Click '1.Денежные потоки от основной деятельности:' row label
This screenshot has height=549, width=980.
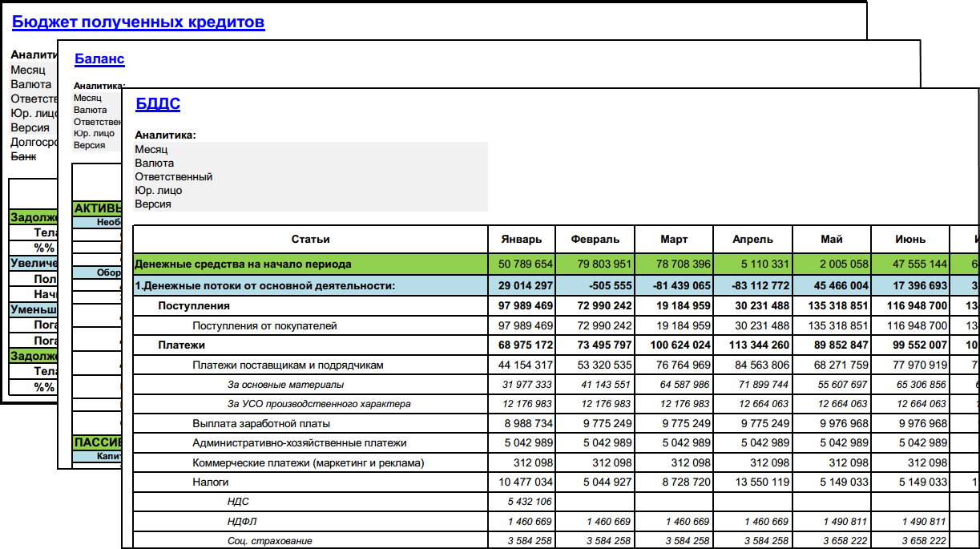(x=265, y=285)
